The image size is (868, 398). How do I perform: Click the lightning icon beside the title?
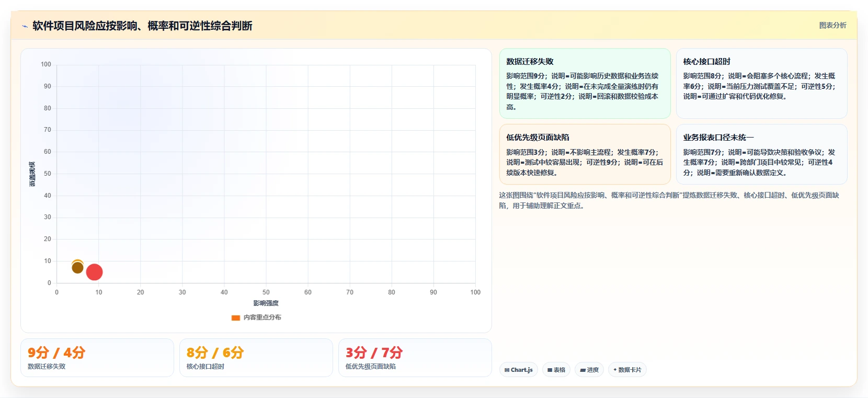pyautogui.click(x=25, y=26)
